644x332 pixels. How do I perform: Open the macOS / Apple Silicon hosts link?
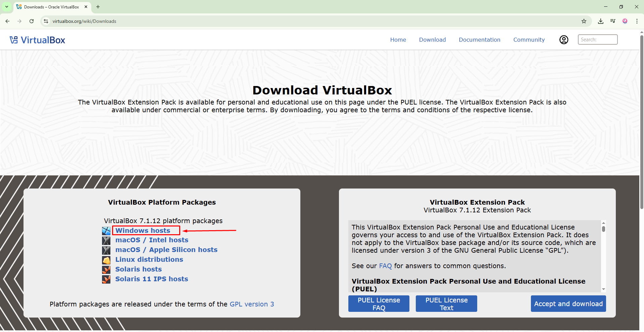click(x=166, y=250)
